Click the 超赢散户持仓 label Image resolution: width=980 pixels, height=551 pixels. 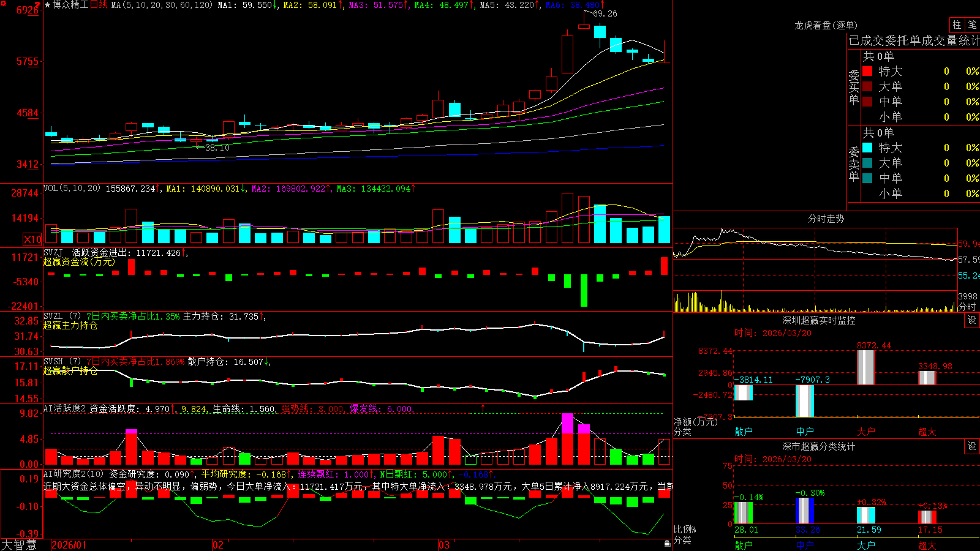pyautogui.click(x=70, y=370)
